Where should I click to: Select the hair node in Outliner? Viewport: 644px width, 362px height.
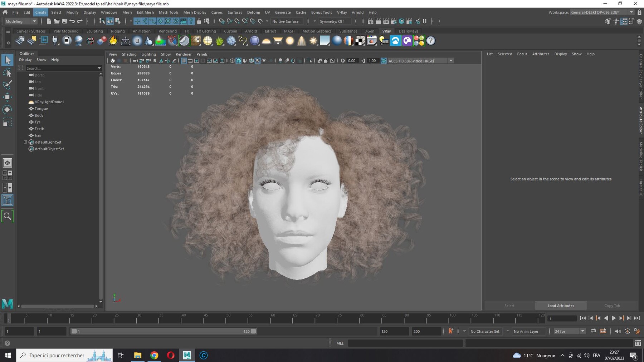pyautogui.click(x=38, y=135)
